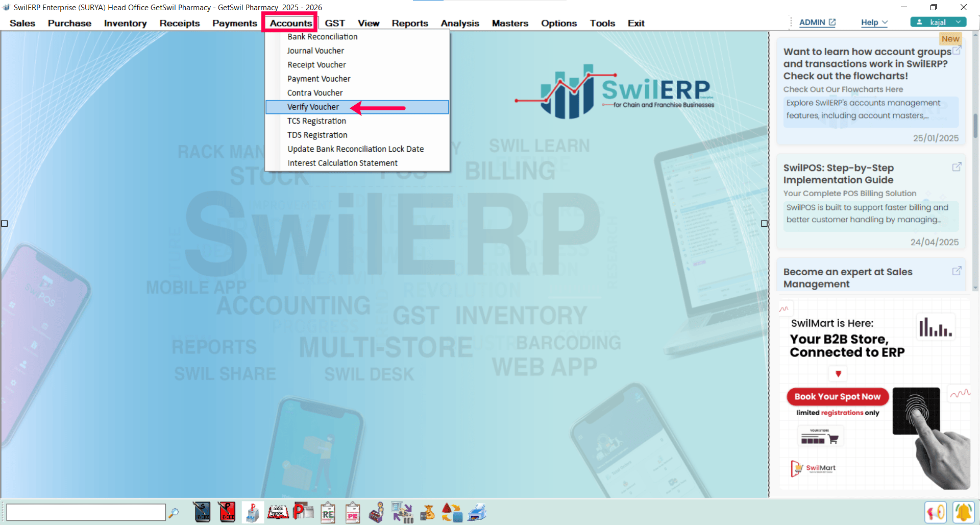Click the date '24/04/2025' on SwilPOS card

click(935, 243)
